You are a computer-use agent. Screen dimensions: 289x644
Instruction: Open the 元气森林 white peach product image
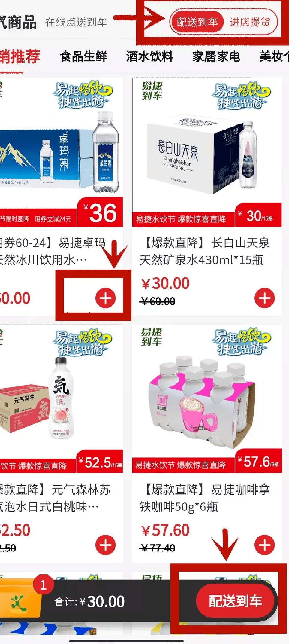click(61, 399)
